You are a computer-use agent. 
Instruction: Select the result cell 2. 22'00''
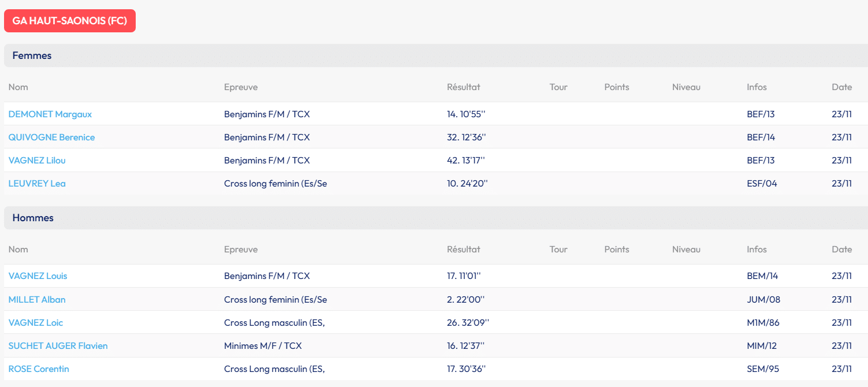(465, 300)
